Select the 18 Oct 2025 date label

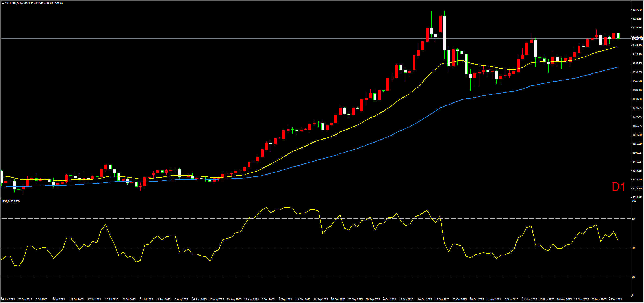[x=442, y=299]
